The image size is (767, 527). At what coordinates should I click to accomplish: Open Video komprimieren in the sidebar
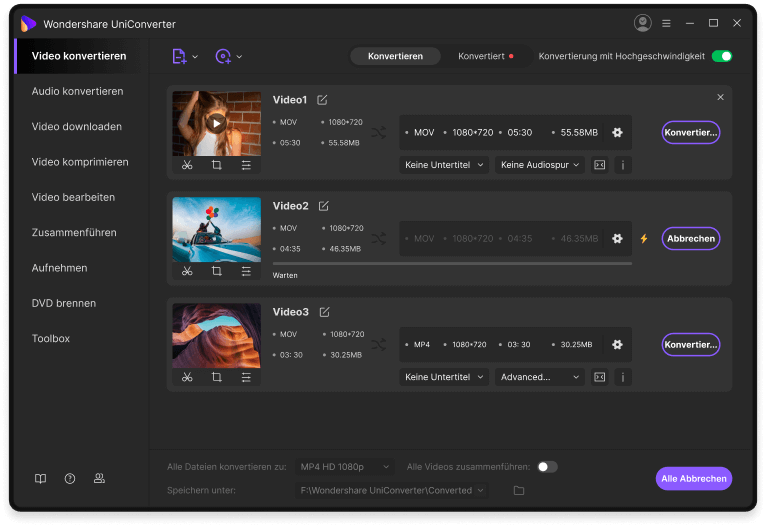(80, 162)
